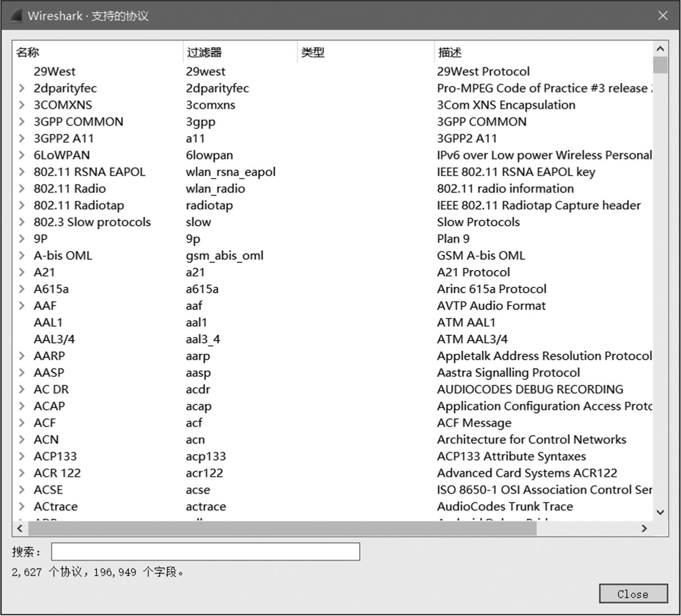Image resolution: width=681 pixels, height=616 pixels.
Task: Expand the ACSE protocol entry
Action: (21, 490)
